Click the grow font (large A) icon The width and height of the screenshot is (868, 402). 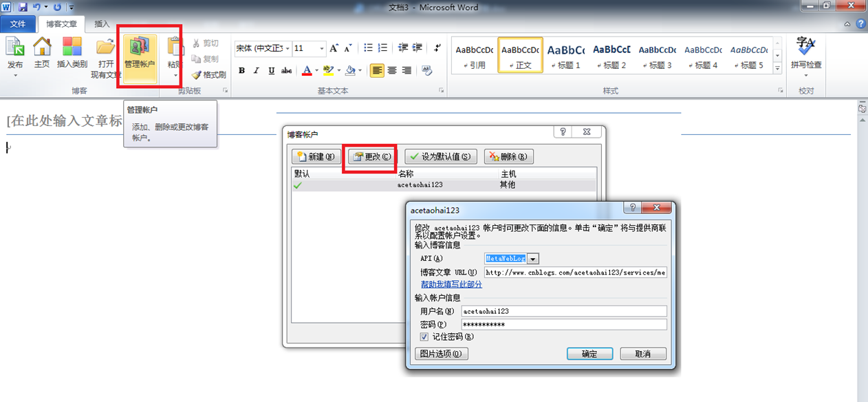click(x=334, y=48)
